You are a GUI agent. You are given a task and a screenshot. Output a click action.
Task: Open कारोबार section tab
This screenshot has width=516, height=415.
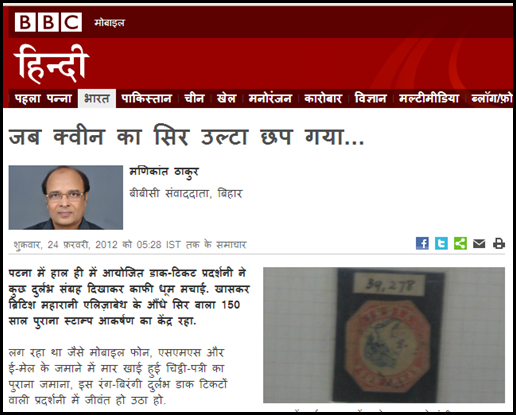click(x=323, y=99)
